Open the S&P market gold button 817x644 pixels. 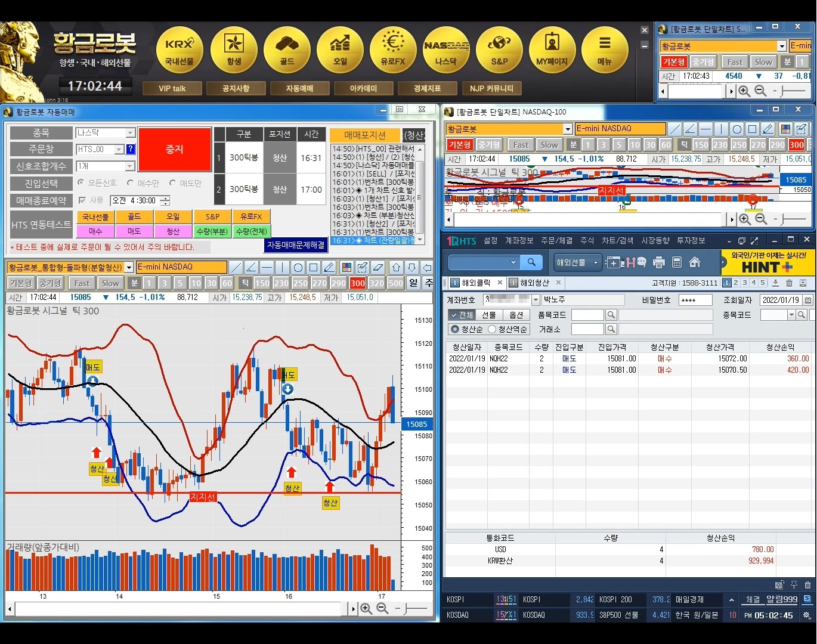[x=499, y=50]
